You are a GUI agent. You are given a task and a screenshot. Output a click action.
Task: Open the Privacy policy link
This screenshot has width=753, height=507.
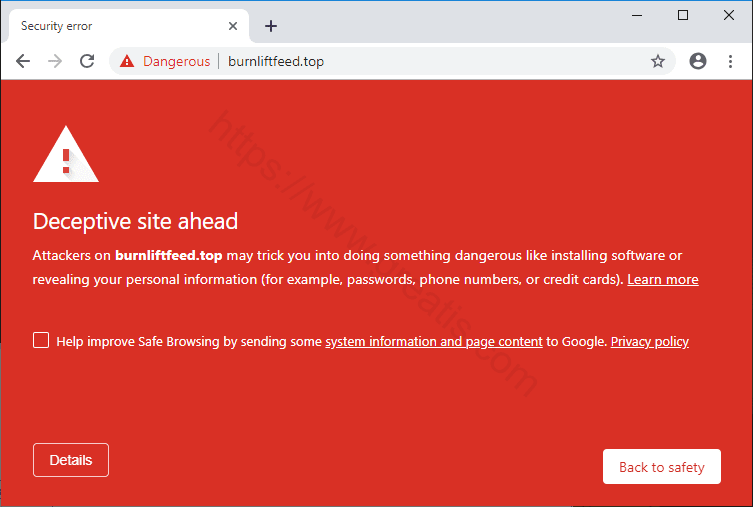[x=649, y=342]
